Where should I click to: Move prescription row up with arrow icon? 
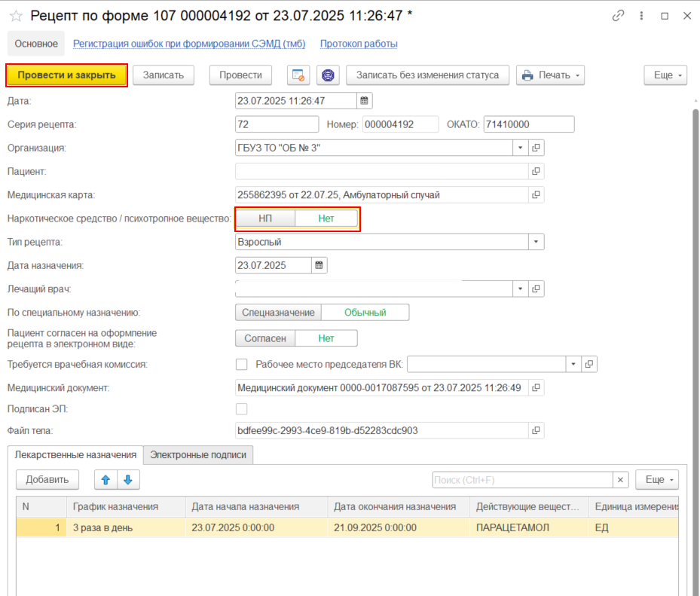[x=105, y=479]
